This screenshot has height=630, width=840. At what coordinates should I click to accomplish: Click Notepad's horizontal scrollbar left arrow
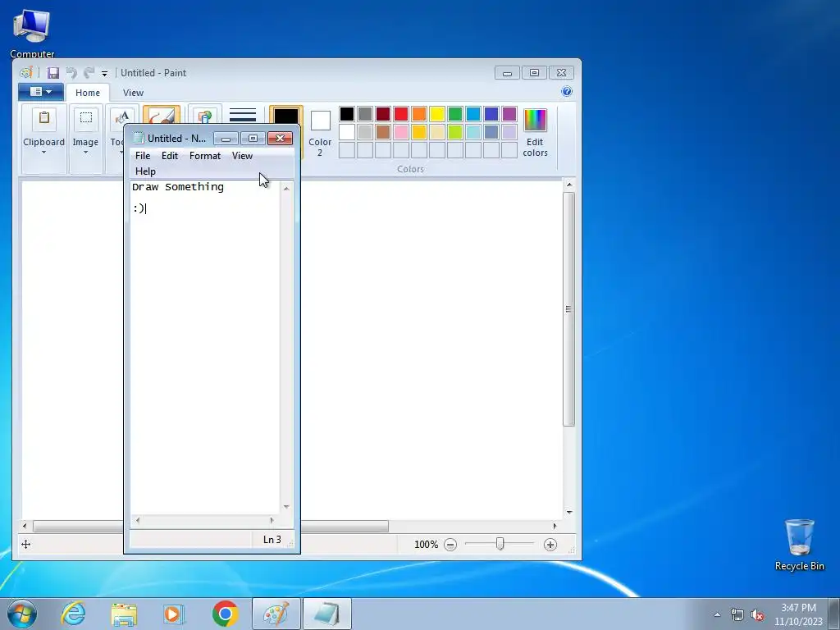click(x=138, y=520)
